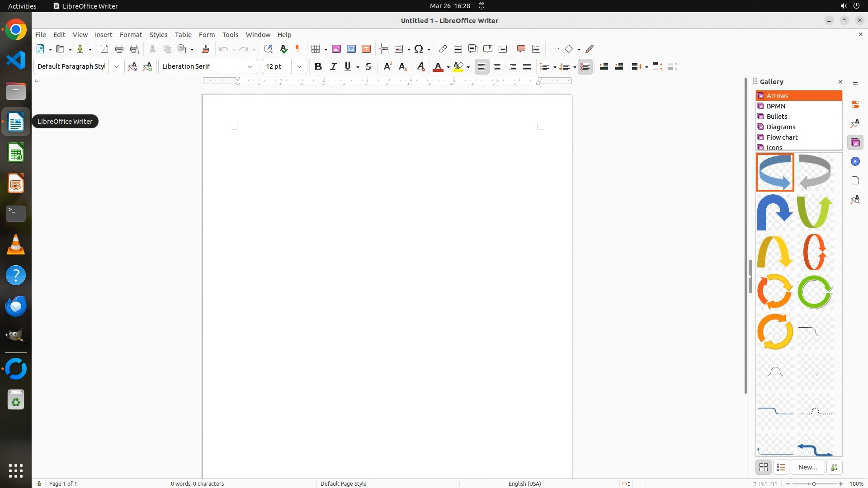The height and width of the screenshot is (488, 868).
Task: Expand the paragraph style dropdown
Action: (117, 66)
